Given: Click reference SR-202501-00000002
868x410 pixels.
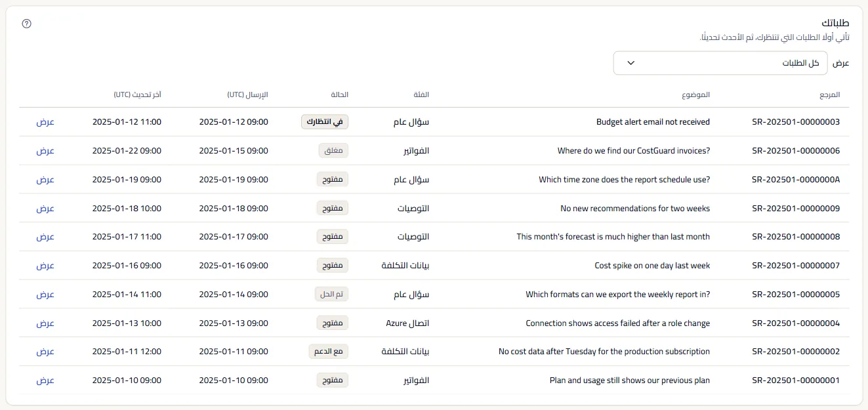Looking at the screenshot, I should (796, 352).
